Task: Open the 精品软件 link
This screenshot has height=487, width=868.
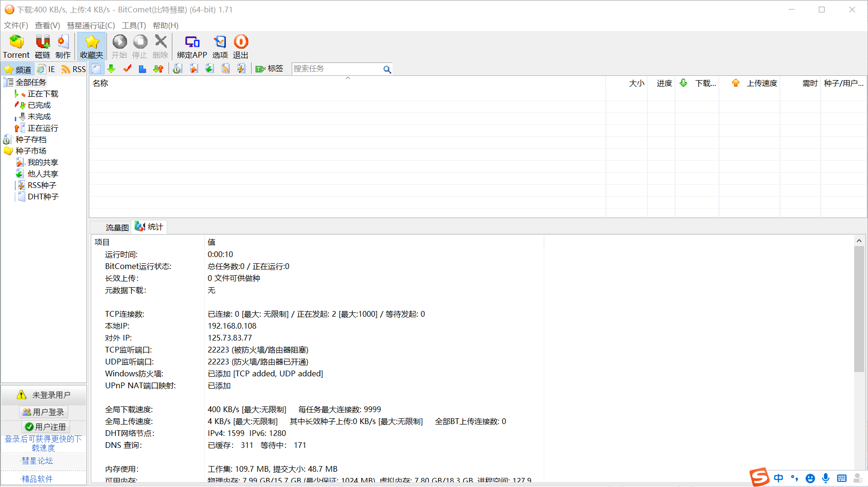Action: (37, 479)
